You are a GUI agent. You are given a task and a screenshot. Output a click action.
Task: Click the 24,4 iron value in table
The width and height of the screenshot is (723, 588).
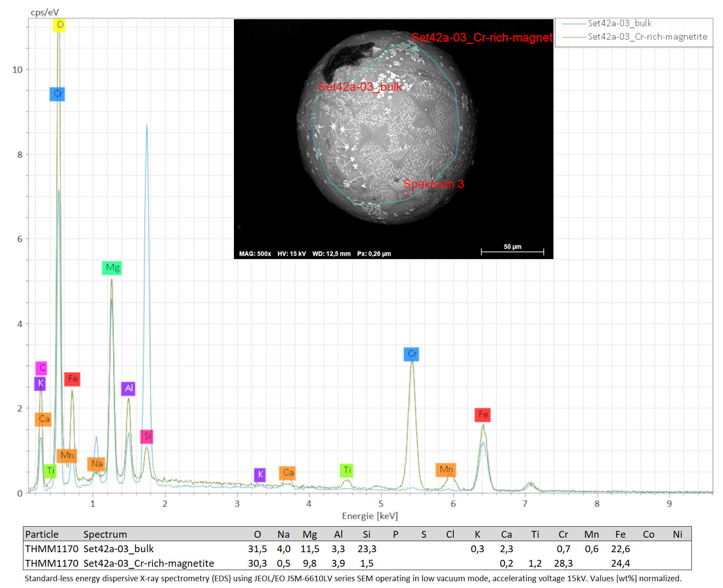click(x=620, y=563)
